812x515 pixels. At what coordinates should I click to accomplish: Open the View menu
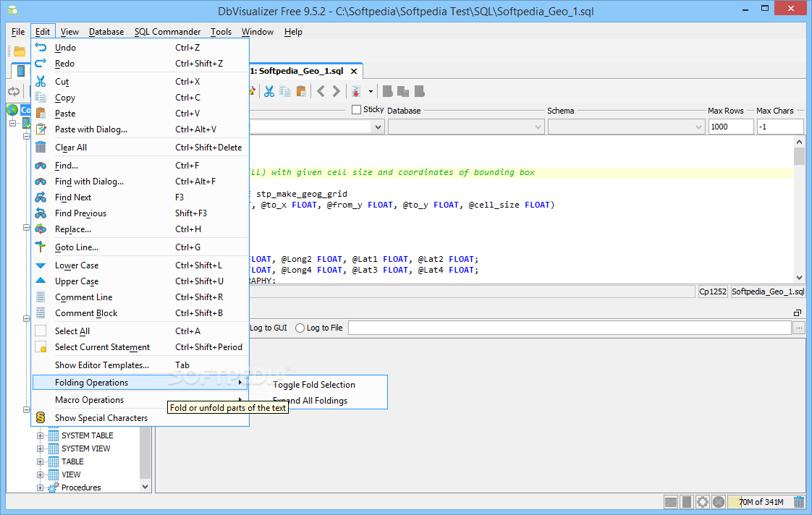tap(69, 32)
